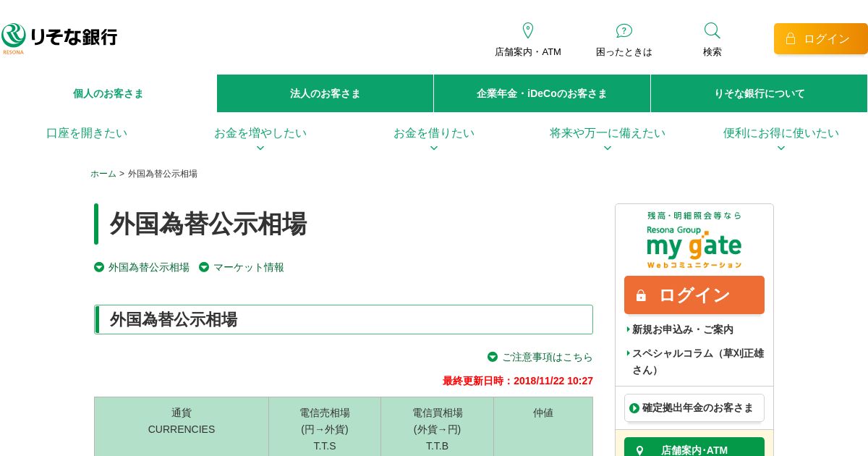
Task: Open 便利にお得に使いたい menu
Action: 781,133
